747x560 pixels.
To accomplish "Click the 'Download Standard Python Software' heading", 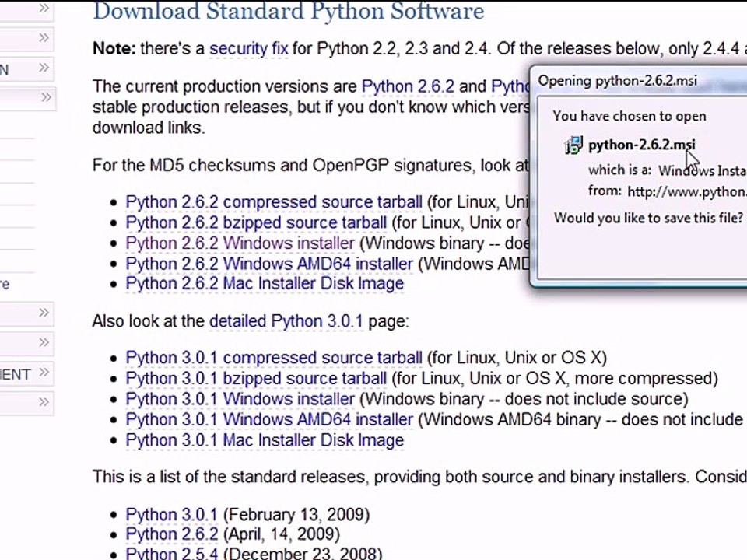I will pyautogui.click(x=289, y=11).
